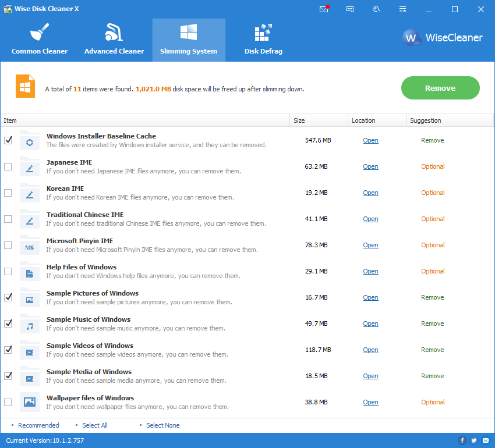Open location of Help Files of Windows

point(370,271)
